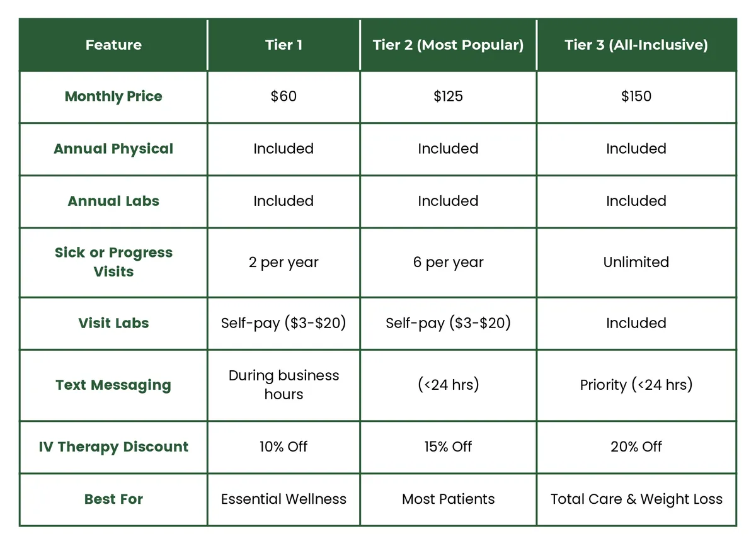Viewport: 756px width, 546px height.
Task: Click the $125 price cell
Action: (x=448, y=96)
